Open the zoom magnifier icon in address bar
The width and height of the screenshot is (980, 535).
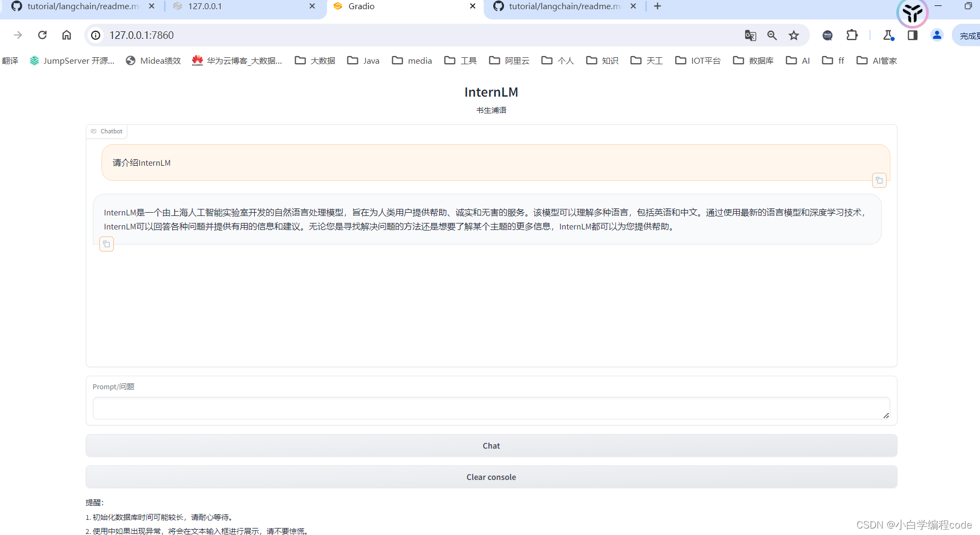tap(772, 35)
